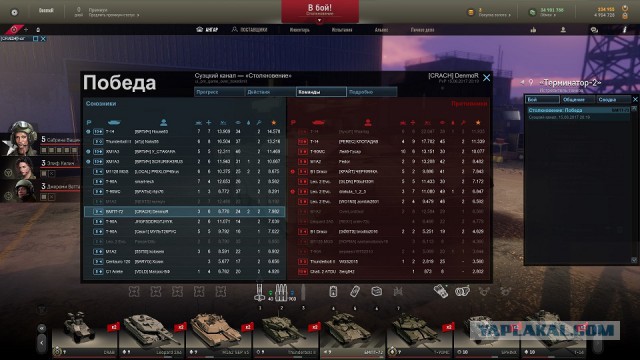Image resolution: width=640 pixels, height=360 pixels.
Task: Switch to the Подробно tab
Action: 371,92
